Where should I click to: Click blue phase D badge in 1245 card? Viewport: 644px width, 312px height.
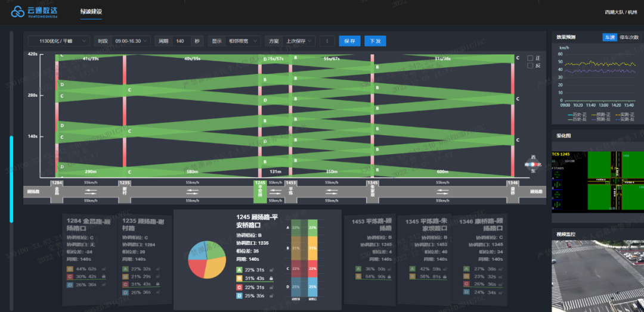click(x=240, y=295)
